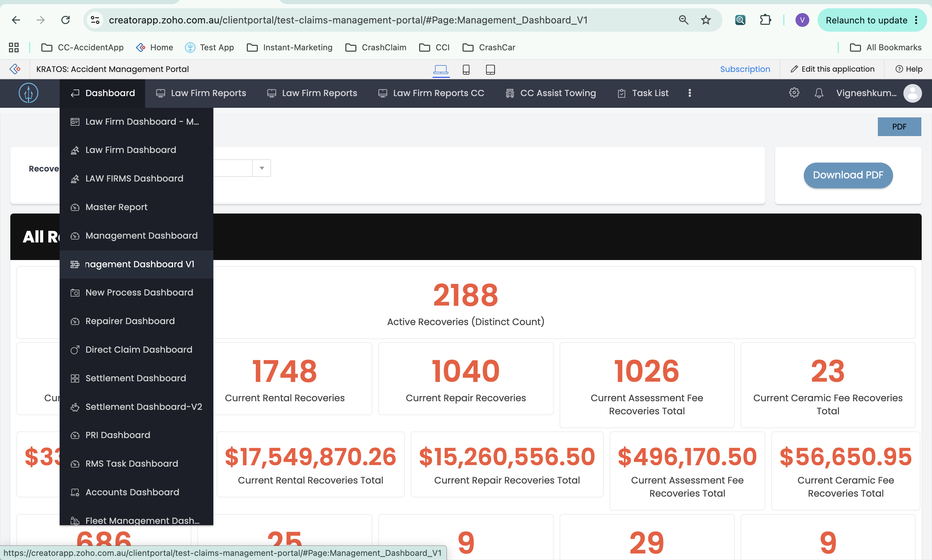Click the Download PDF button
This screenshot has width=932, height=560.
pyautogui.click(x=848, y=175)
